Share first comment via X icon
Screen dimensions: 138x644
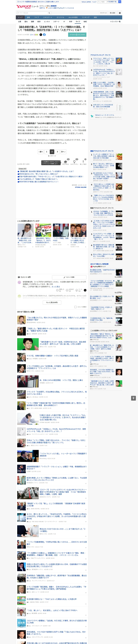pyautogui.click(x=85, y=290)
